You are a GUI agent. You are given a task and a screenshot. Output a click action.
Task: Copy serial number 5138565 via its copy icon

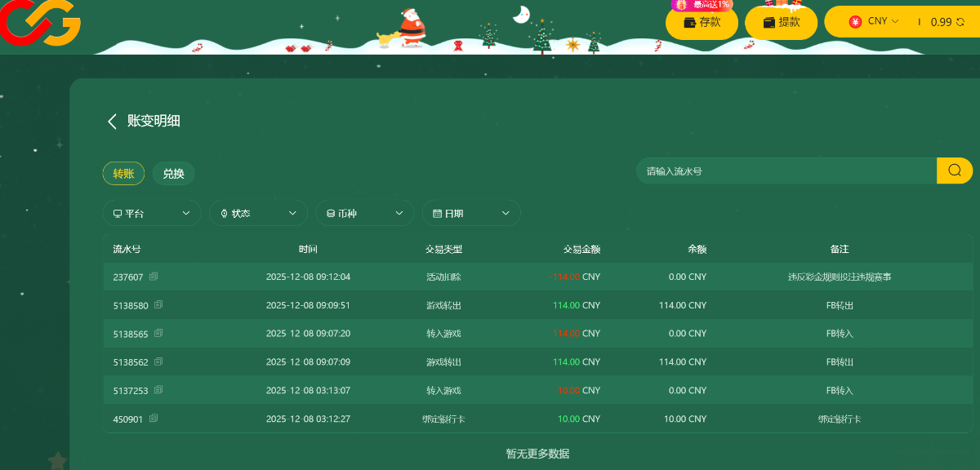[158, 333]
